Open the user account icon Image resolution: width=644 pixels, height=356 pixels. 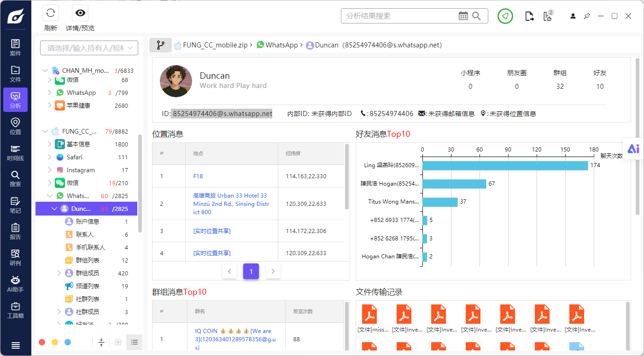tap(573, 16)
